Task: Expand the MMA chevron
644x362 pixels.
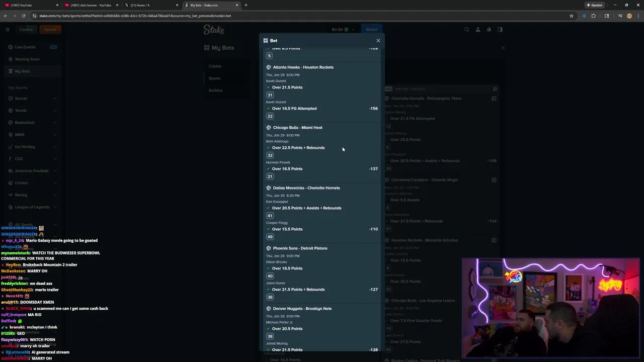Action: point(55,135)
